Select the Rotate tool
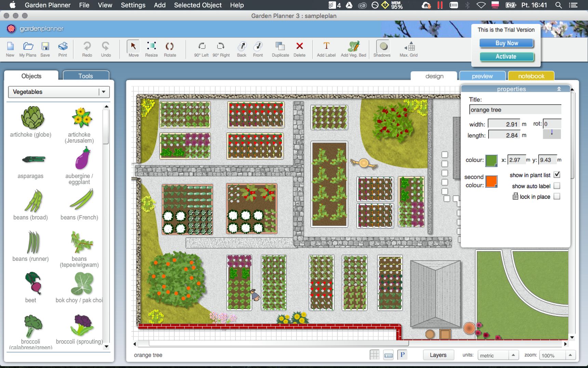 tap(170, 49)
